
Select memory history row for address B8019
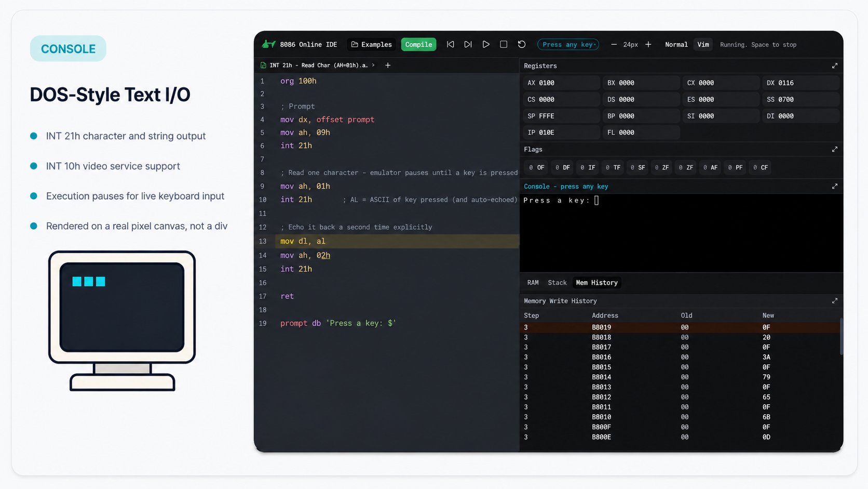point(680,327)
